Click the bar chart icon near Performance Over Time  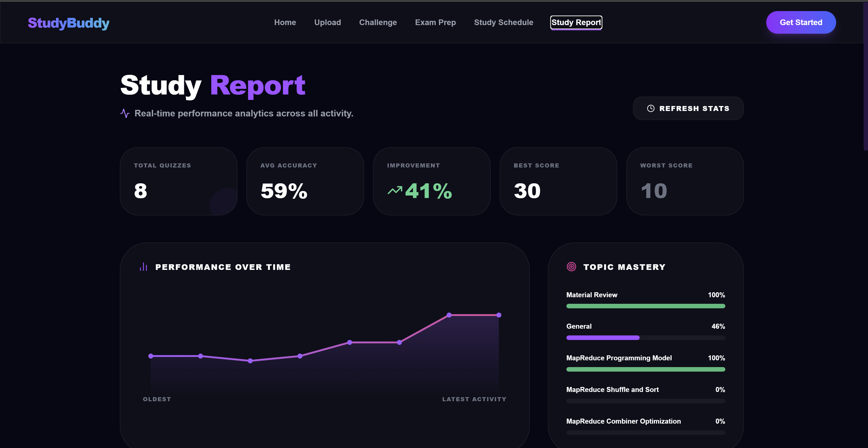[x=144, y=267]
